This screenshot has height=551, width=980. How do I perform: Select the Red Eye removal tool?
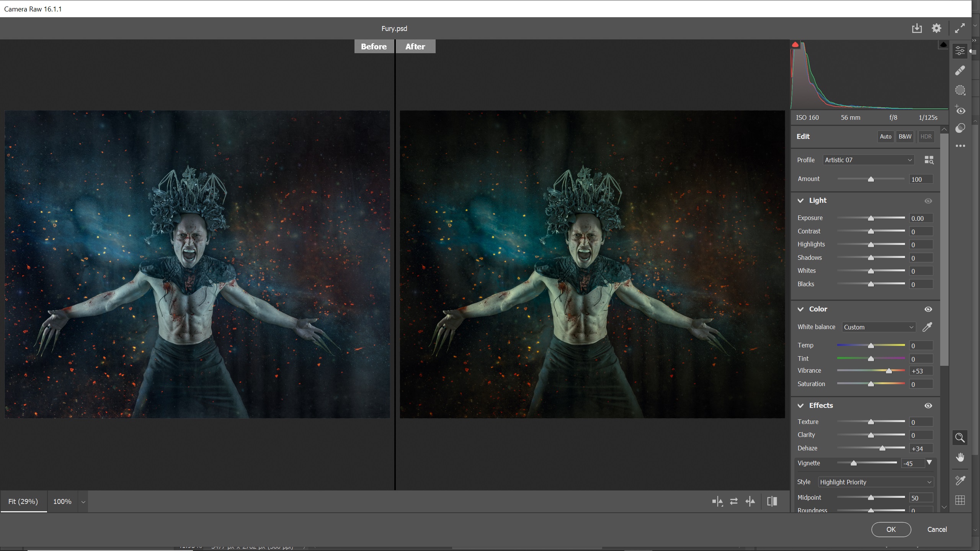[x=960, y=110]
